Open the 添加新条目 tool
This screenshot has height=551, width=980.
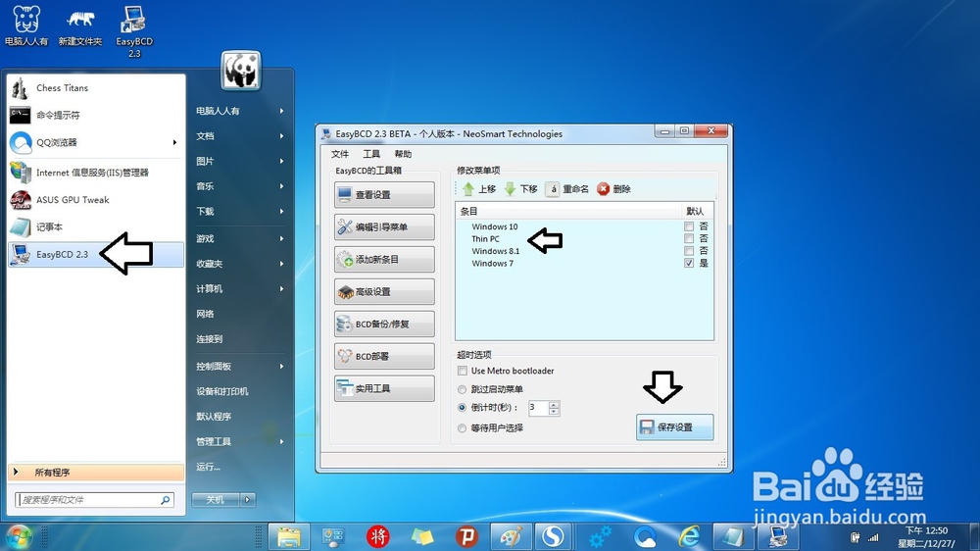pos(384,260)
